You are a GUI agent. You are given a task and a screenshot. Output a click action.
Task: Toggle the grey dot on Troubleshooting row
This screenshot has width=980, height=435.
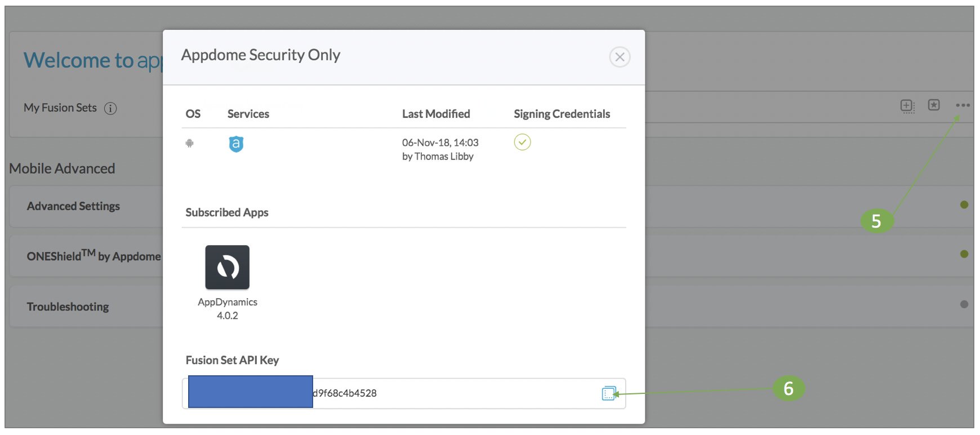964,304
